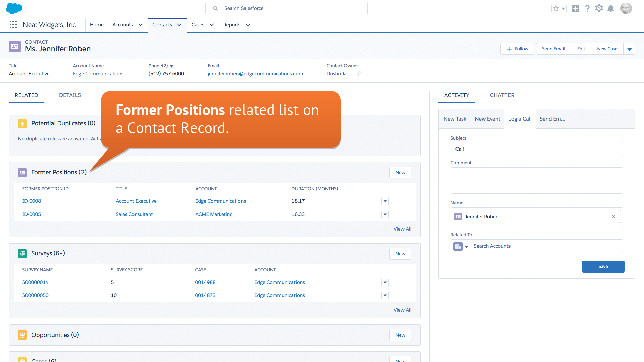The width and height of the screenshot is (644, 362).
Task: Open the Setup gear icon
Action: (599, 8)
